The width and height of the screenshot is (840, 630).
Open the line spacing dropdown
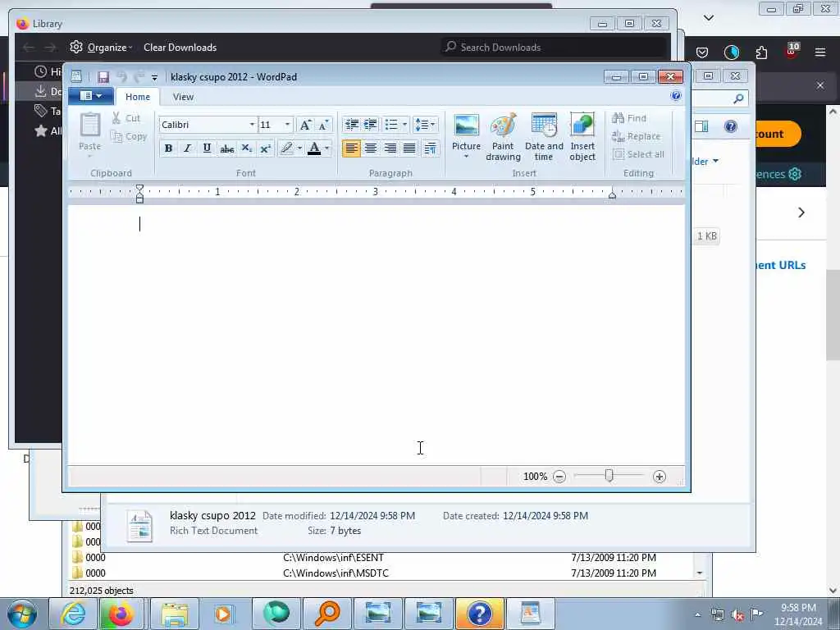426,125
